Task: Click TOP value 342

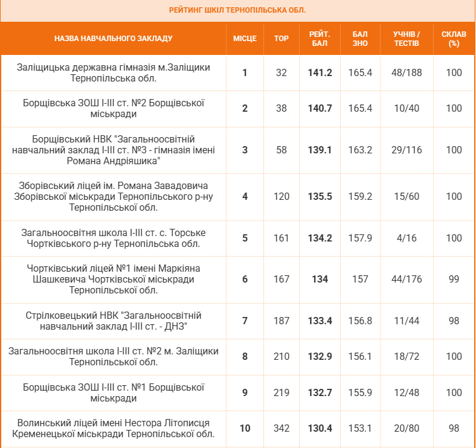Action: coord(281,428)
